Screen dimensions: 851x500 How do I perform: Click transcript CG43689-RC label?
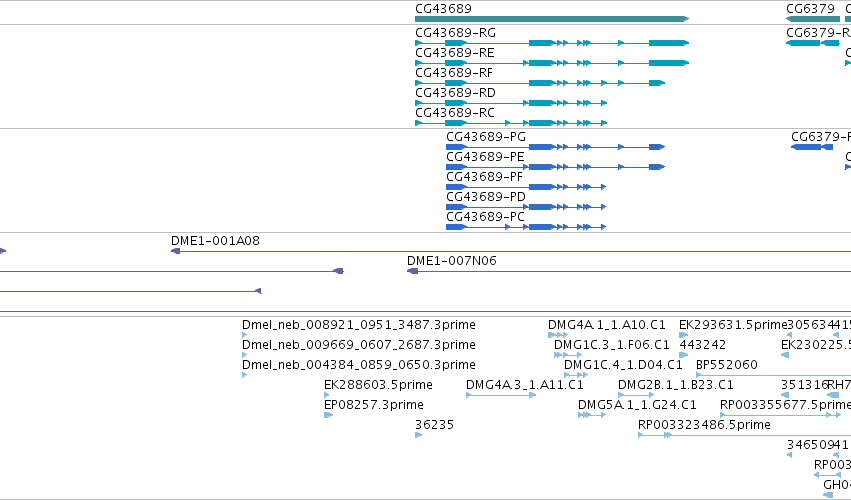455,113
